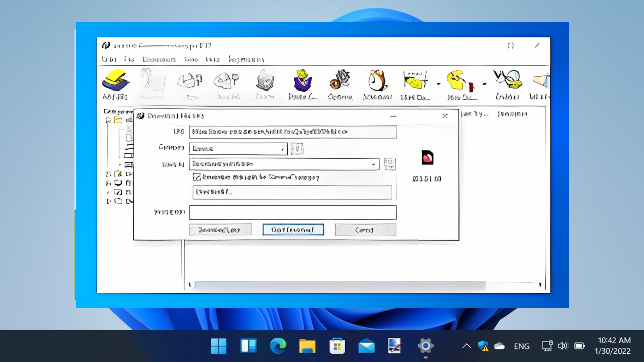Open the File menu
Image resolution: width=644 pixels, height=362 pixels.
pyautogui.click(x=129, y=59)
